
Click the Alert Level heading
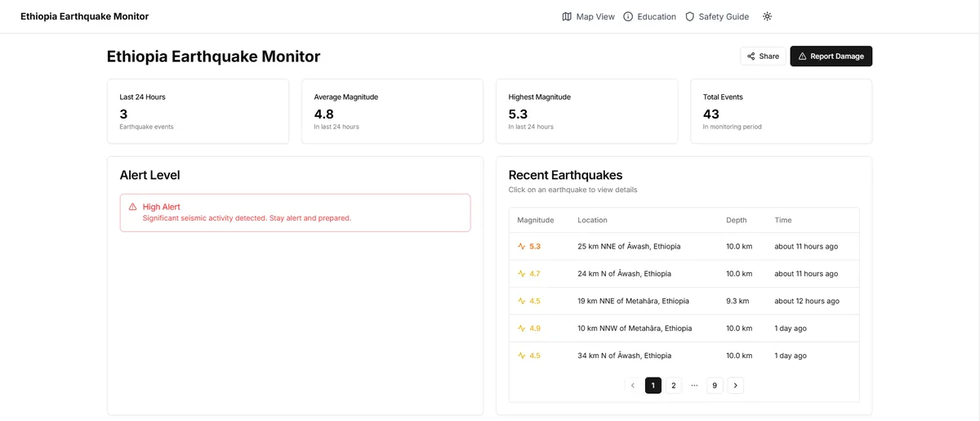(150, 175)
